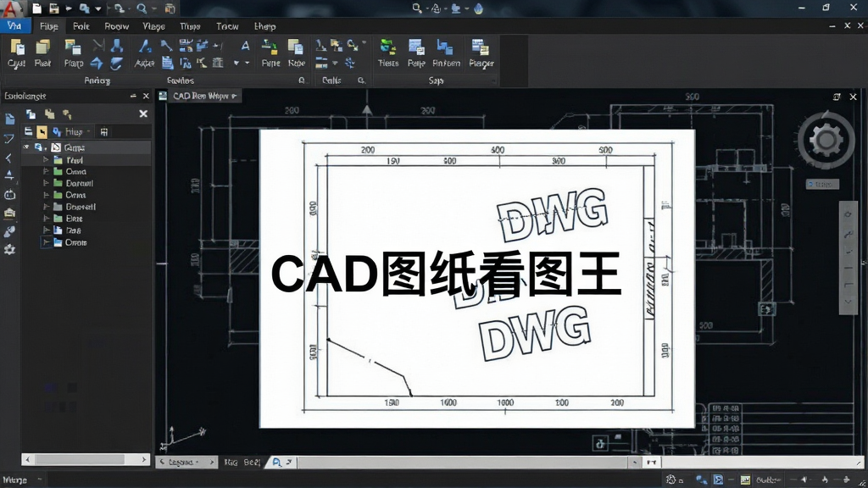Click the navigation wheel in the canvas corner
Image resolution: width=868 pixels, height=488 pixels.
(826, 140)
